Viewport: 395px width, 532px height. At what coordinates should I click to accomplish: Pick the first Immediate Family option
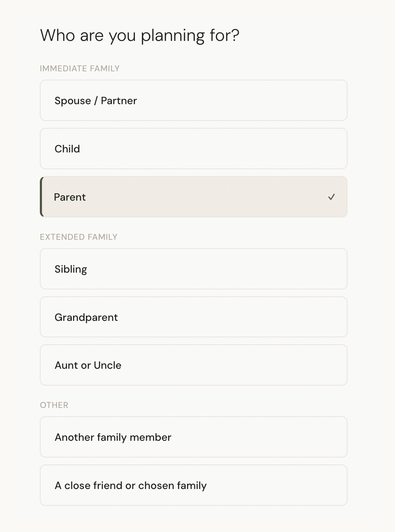click(x=193, y=101)
